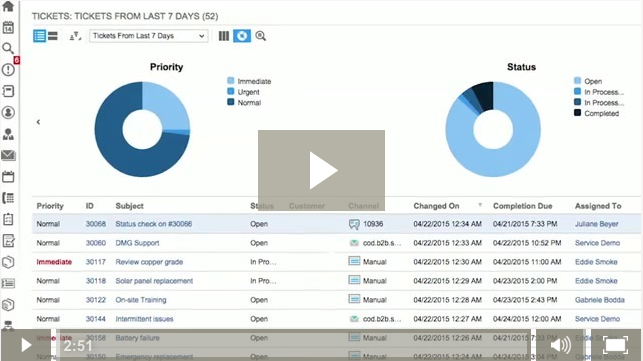Screen dimensions: 643x361
Task: Switch to table list view
Action: 39,36
